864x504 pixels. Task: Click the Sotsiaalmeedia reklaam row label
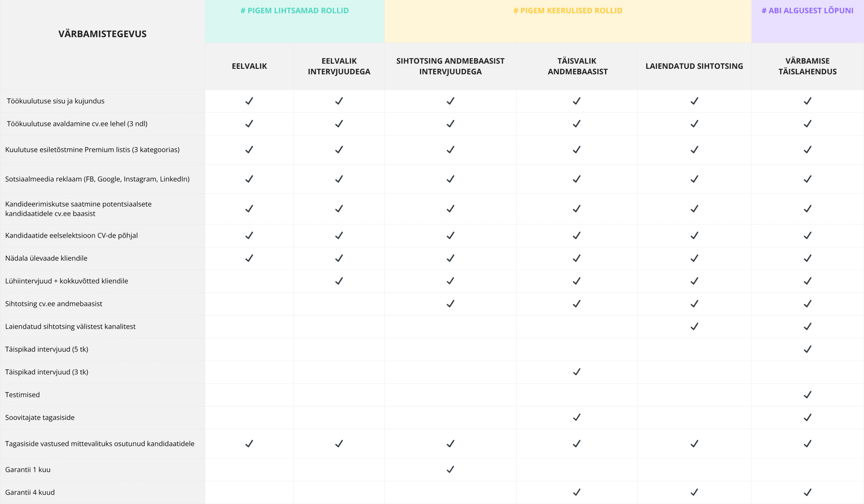(98, 179)
